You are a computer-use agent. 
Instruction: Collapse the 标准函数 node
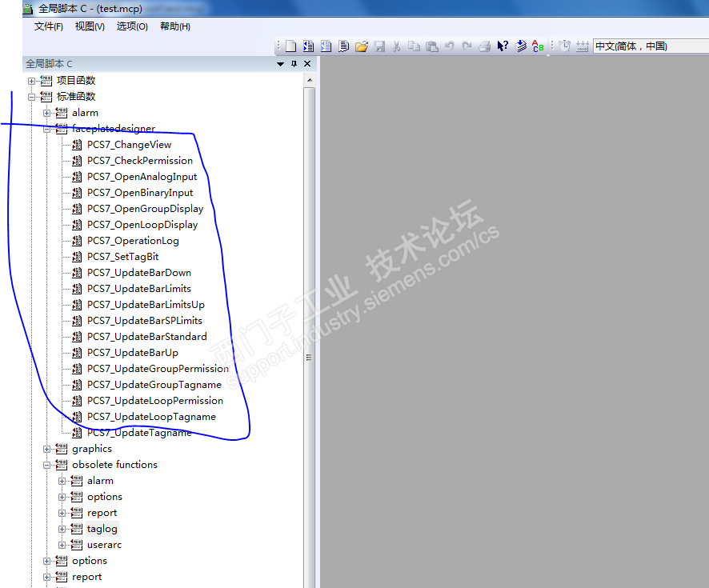[x=31, y=97]
